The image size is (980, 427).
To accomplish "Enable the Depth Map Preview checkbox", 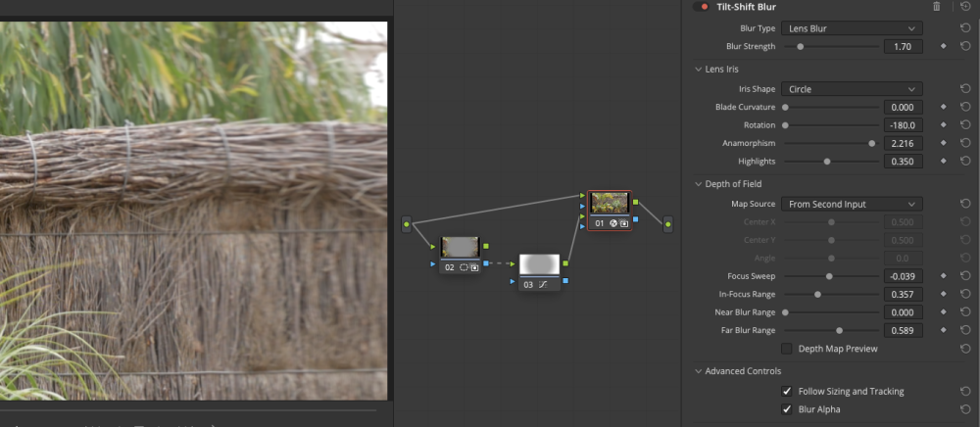I will coord(787,349).
